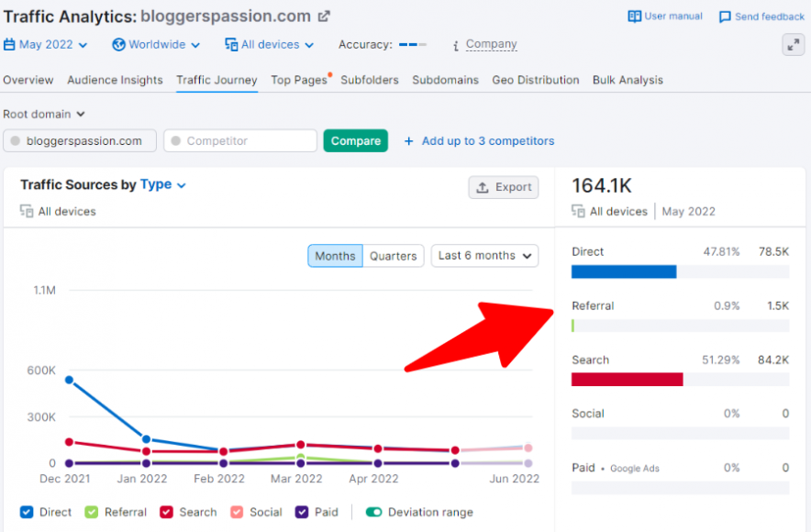Click devices icon under 164.1K total
Image resolution: width=811 pixels, height=532 pixels.
point(578,211)
